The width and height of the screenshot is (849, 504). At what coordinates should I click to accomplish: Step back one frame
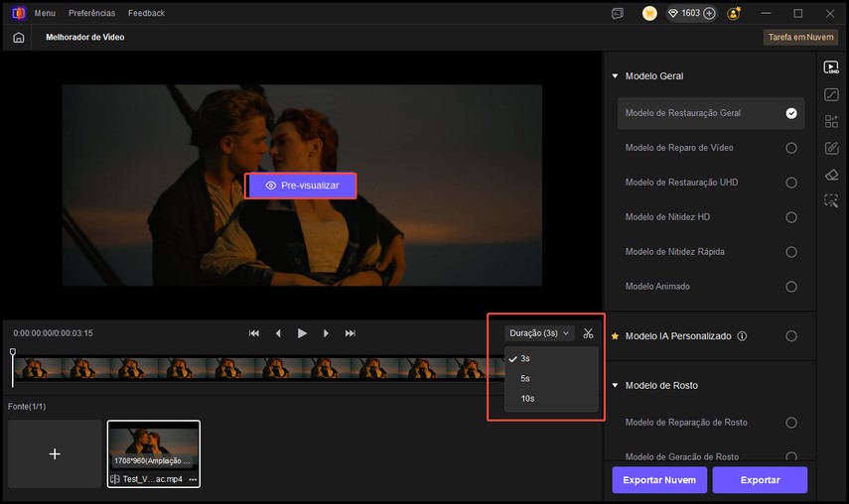click(x=278, y=333)
